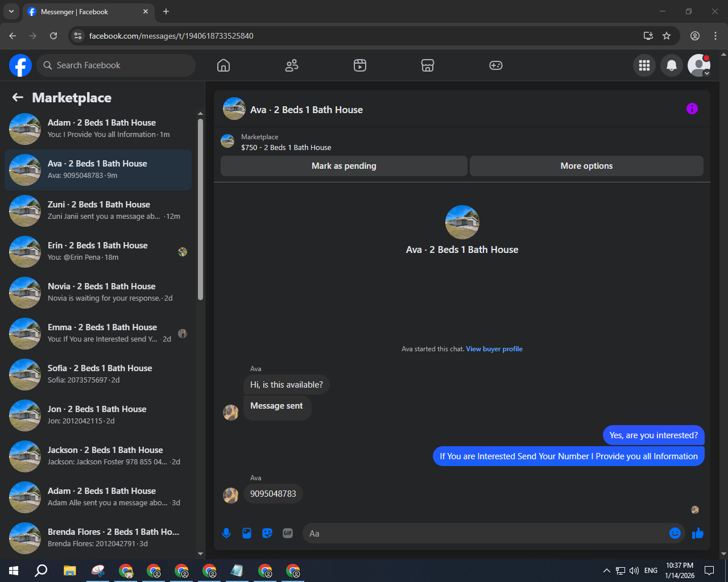Screen dimensions: 728x582
Task: Click the 9095048783 message bubble
Action: click(x=273, y=494)
